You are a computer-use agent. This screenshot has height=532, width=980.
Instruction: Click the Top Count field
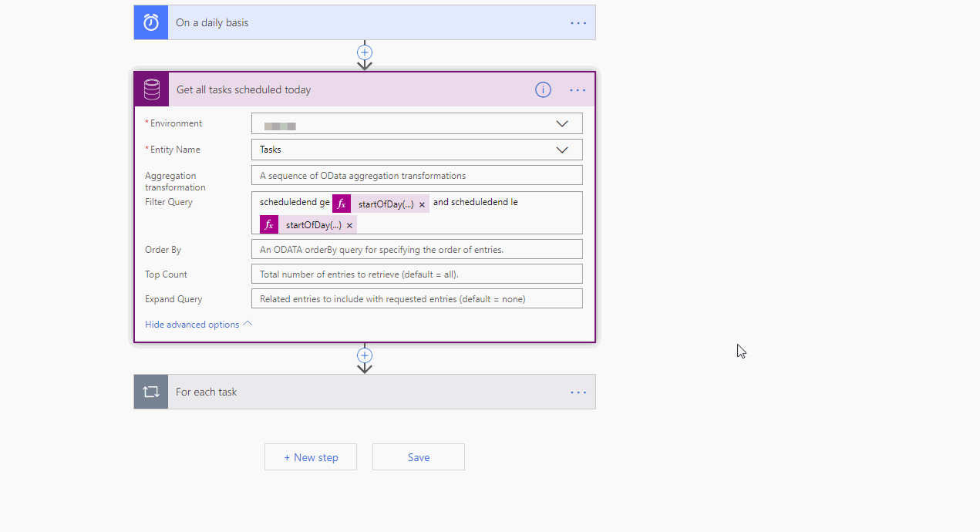[416, 274]
